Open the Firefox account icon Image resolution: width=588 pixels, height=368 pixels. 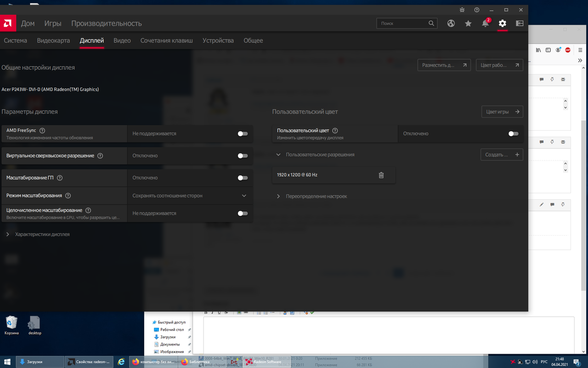tap(558, 50)
